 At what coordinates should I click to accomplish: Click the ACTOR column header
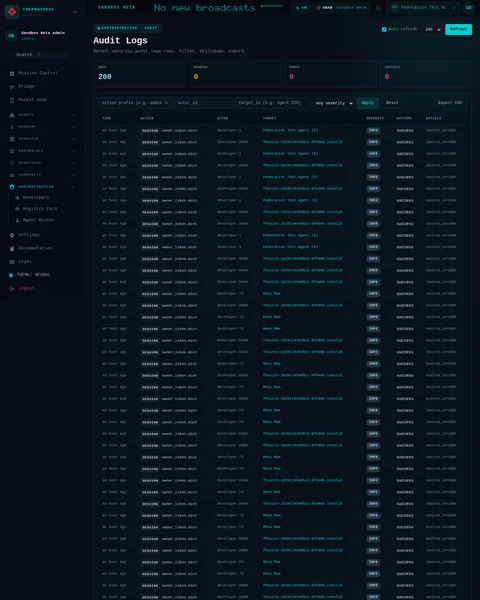[x=222, y=118]
